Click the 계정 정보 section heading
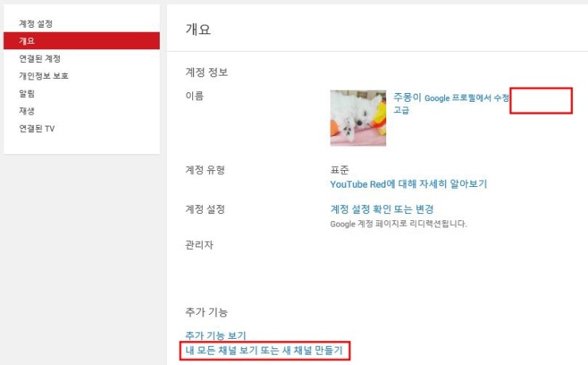This screenshot has height=365, width=588. 207,72
